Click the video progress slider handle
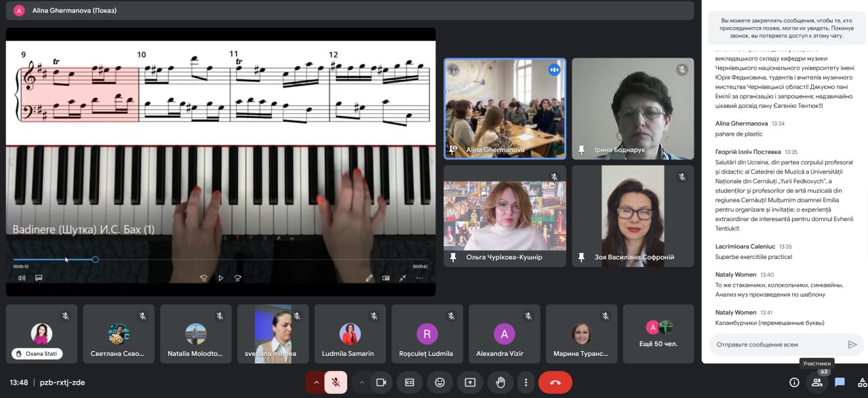The image size is (868, 398). [95, 260]
